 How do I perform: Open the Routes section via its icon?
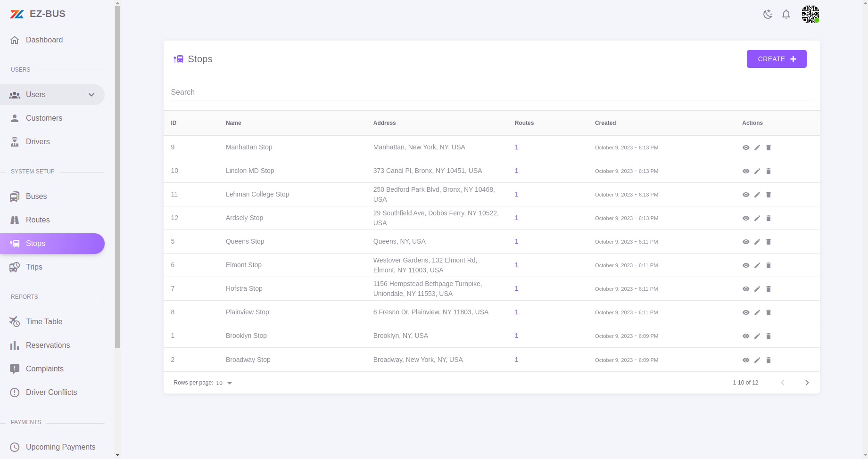click(x=15, y=220)
